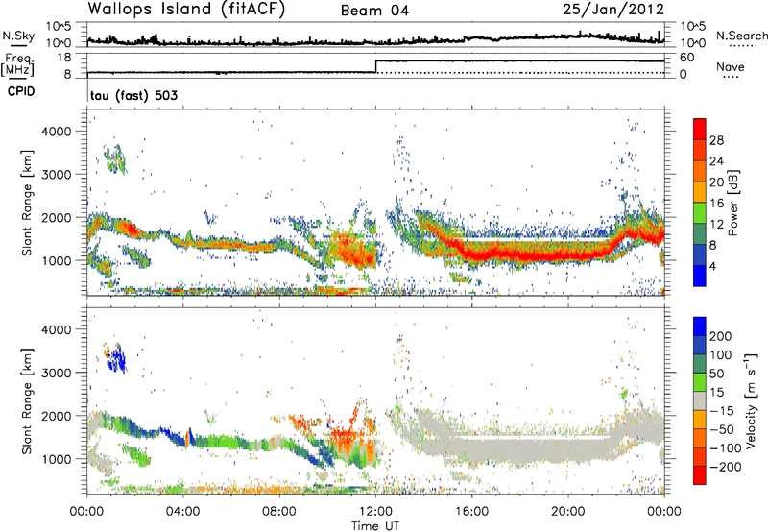Image resolution: width=768 pixels, height=532 pixels.
Task: Click the 16:00 time axis label
Action: point(471,512)
